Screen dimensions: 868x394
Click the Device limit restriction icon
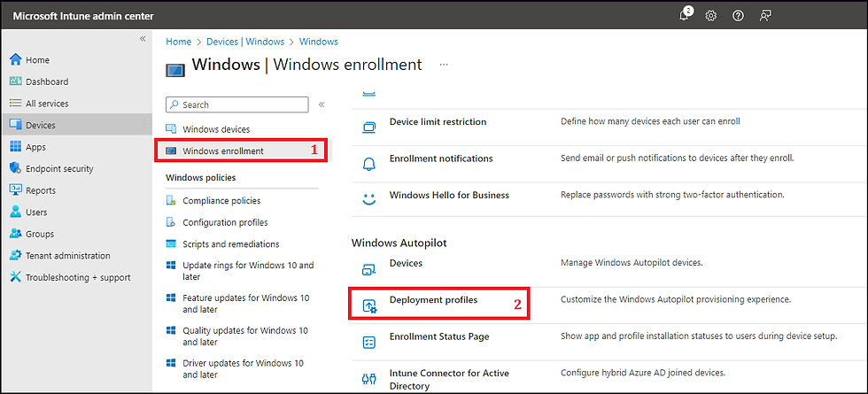(368, 127)
